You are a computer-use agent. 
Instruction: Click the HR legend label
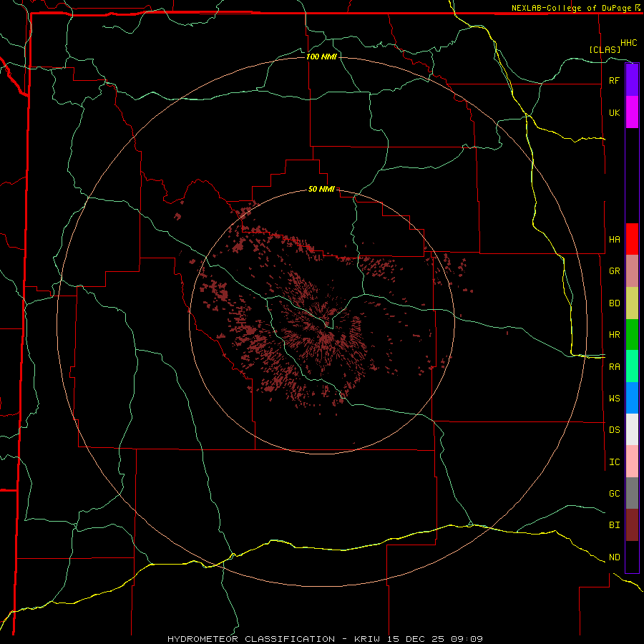(x=614, y=335)
